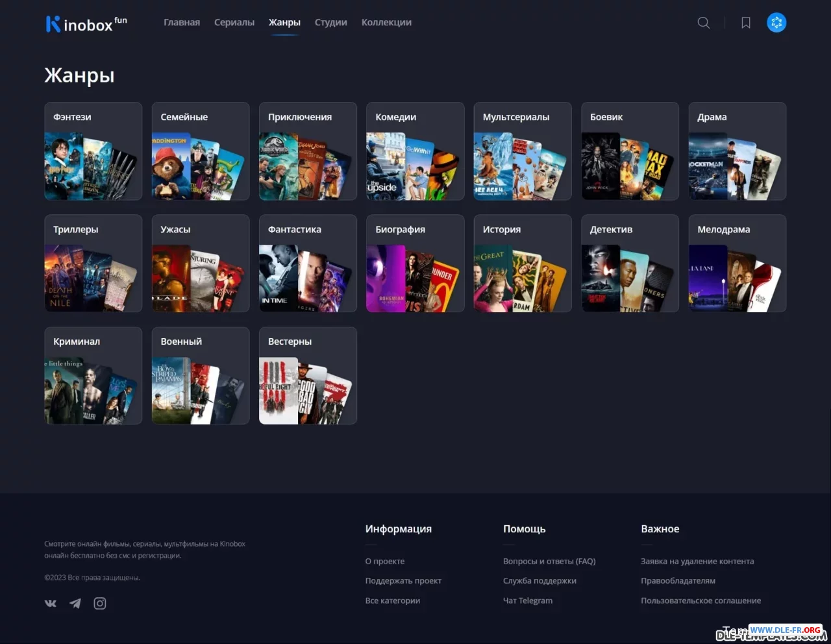Open the Ужасы genre card
This screenshot has height=644, width=831.
click(201, 264)
